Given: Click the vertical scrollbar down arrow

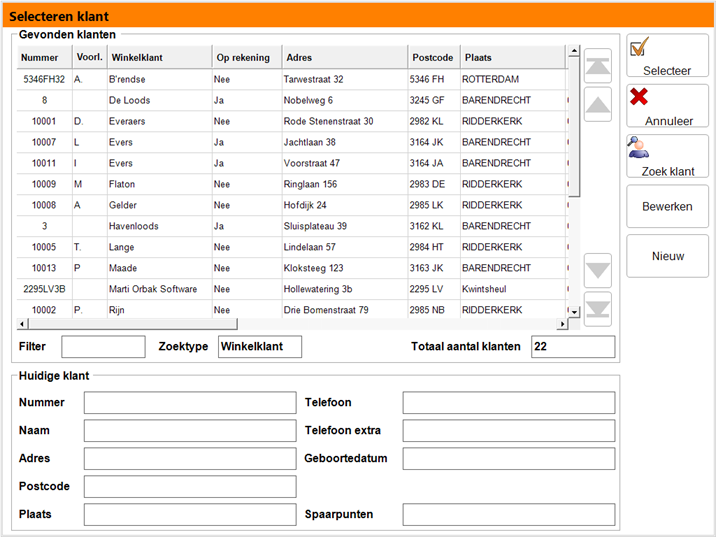Looking at the screenshot, I should coord(574,312).
